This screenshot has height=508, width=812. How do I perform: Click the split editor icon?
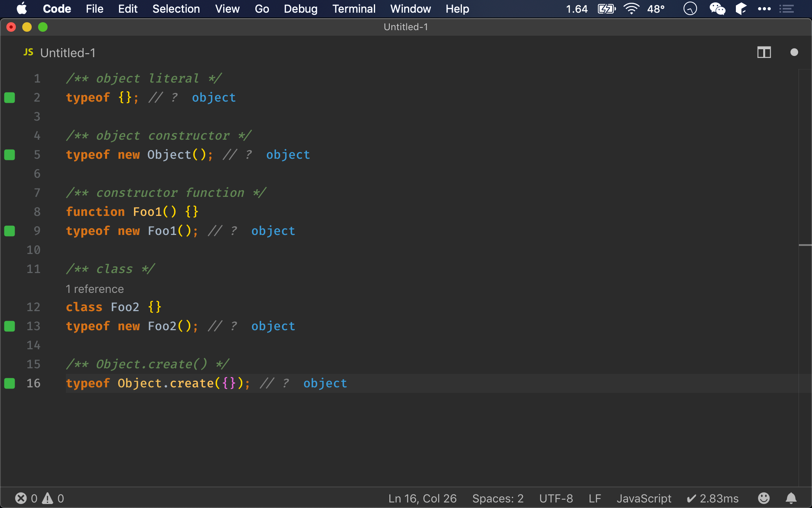(x=764, y=52)
